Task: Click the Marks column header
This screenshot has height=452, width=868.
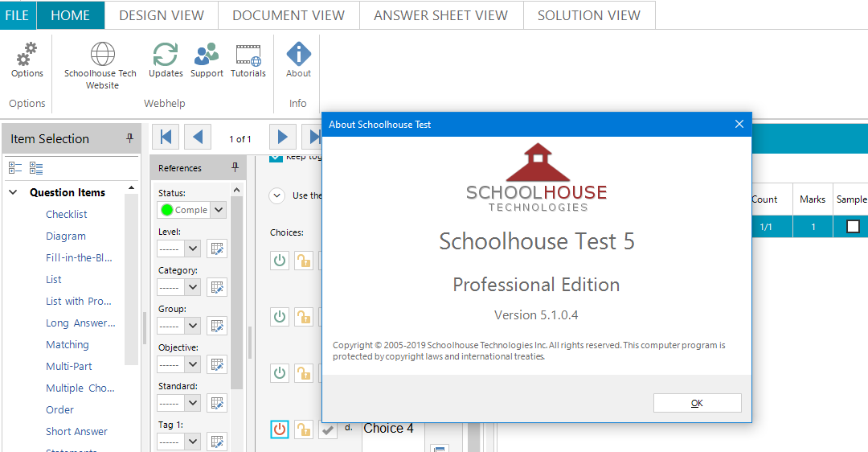Action: 812,199
